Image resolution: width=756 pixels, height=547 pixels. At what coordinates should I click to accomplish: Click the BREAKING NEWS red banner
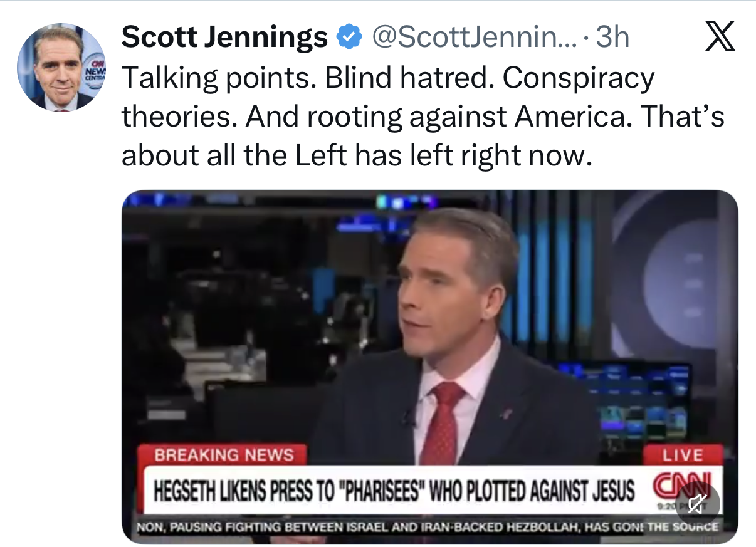pyautogui.click(x=224, y=454)
